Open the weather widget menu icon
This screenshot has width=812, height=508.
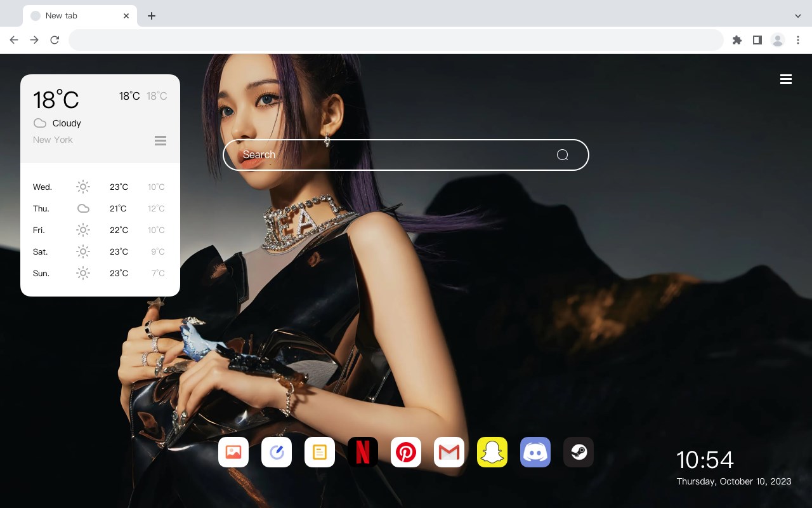click(160, 140)
